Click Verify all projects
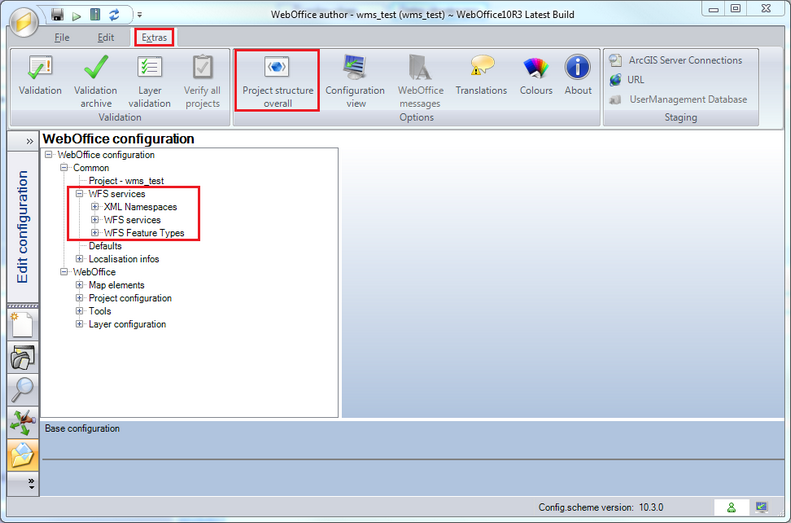This screenshot has width=791, height=523. (202, 82)
